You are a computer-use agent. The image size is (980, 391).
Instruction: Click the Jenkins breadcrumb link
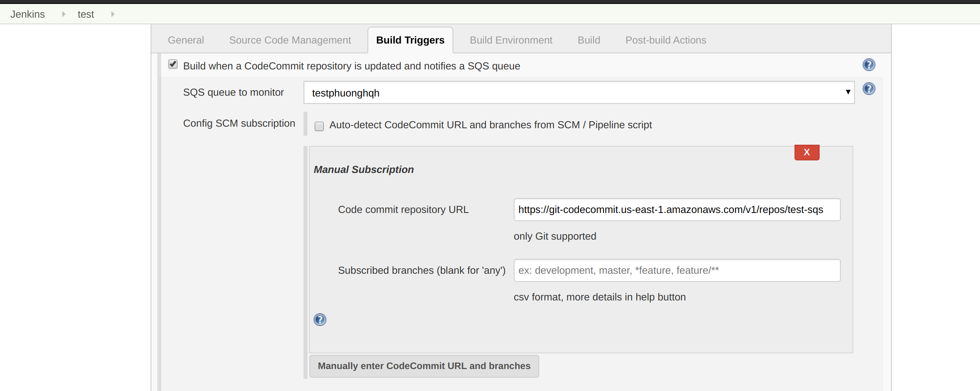(x=28, y=14)
